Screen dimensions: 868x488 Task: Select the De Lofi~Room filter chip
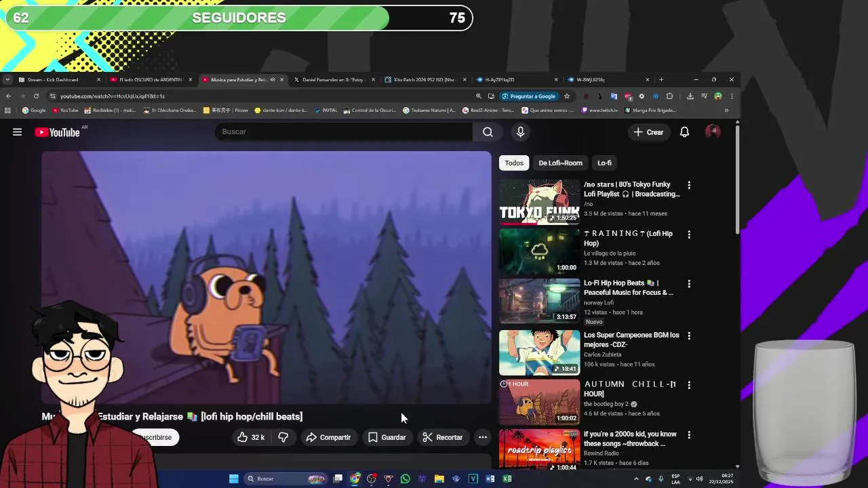coord(560,163)
